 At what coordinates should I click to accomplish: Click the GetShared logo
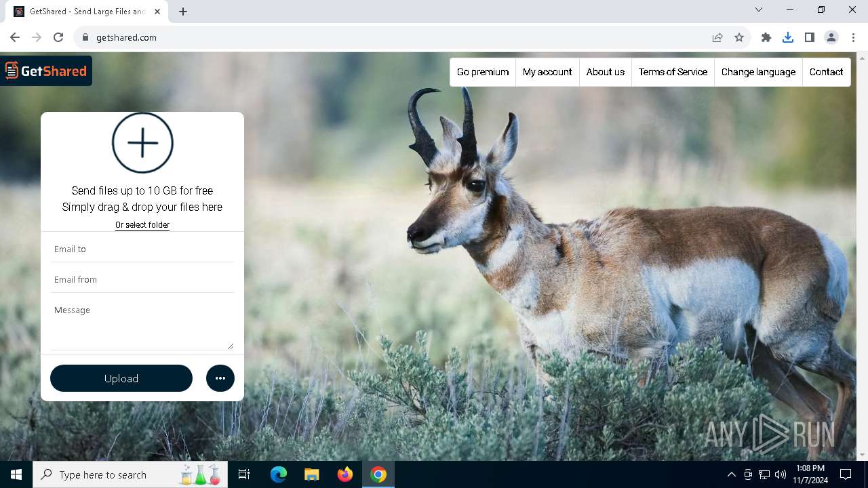tap(46, 70)
